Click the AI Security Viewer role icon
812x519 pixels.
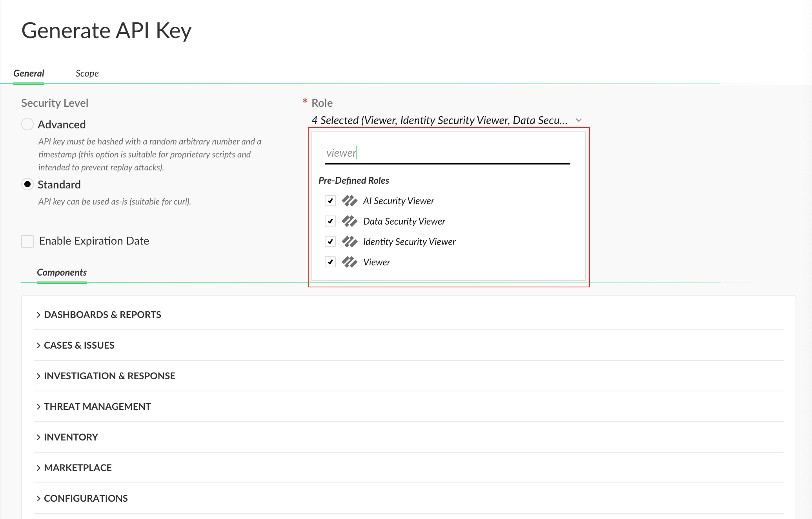tap(349, 201)
